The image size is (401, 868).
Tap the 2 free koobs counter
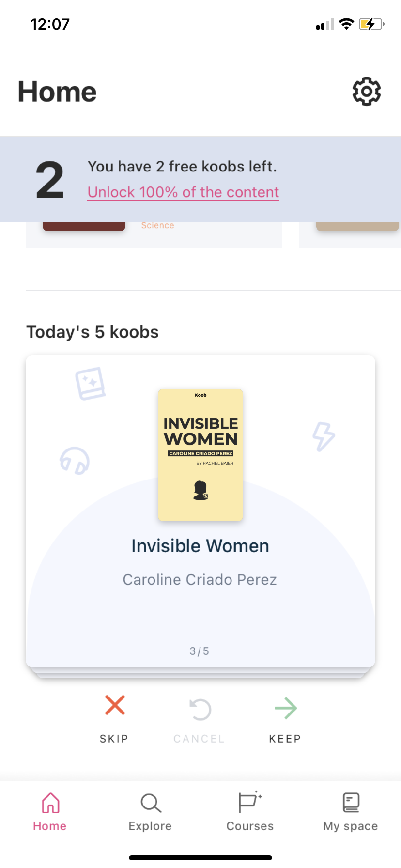point(50,180)
